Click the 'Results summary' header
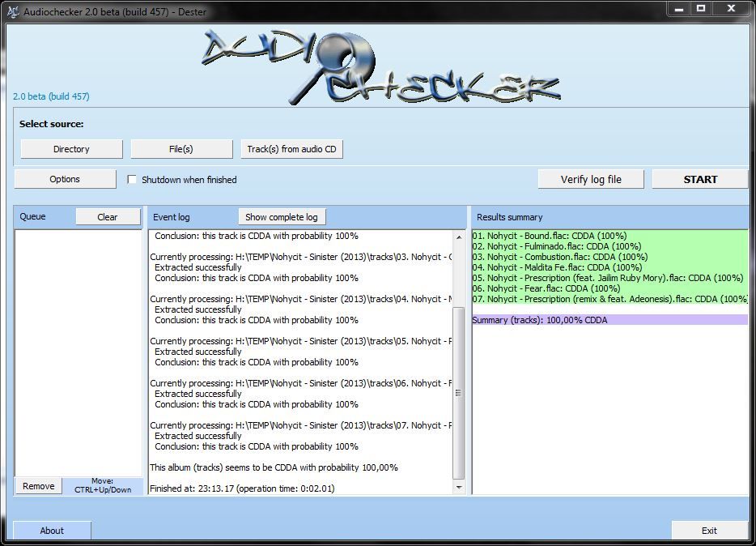The image size is (756, 546). [510, 217]
